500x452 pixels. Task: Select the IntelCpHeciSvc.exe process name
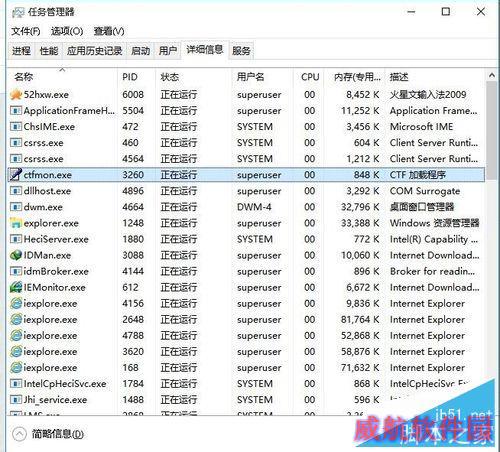65,384
